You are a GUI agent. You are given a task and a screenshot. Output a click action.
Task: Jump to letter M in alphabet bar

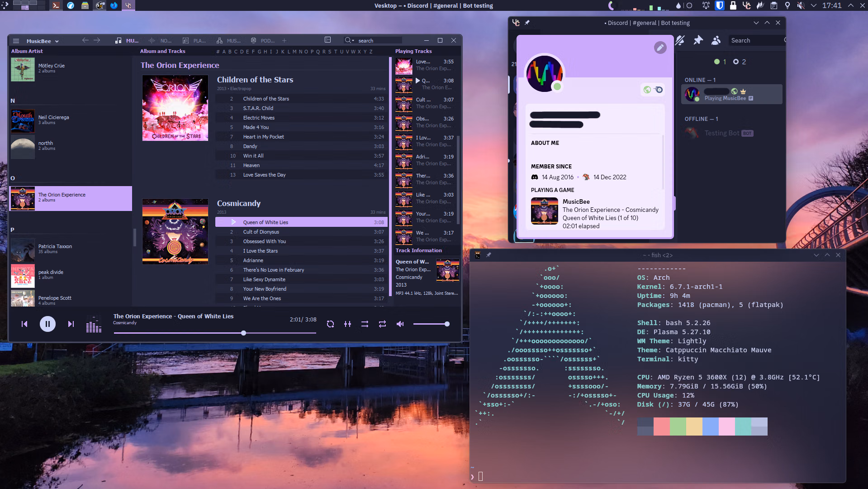click(294, 52)
